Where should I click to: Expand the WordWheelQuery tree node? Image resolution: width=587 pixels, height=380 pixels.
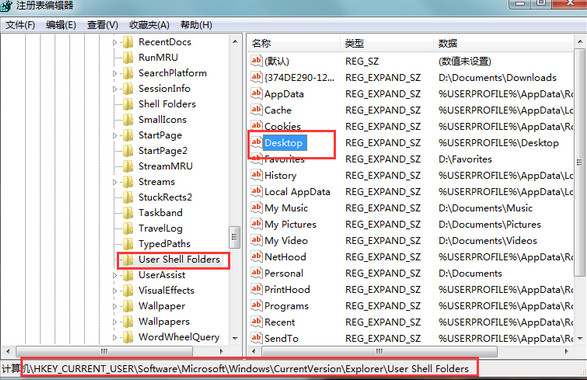point(115,337)
